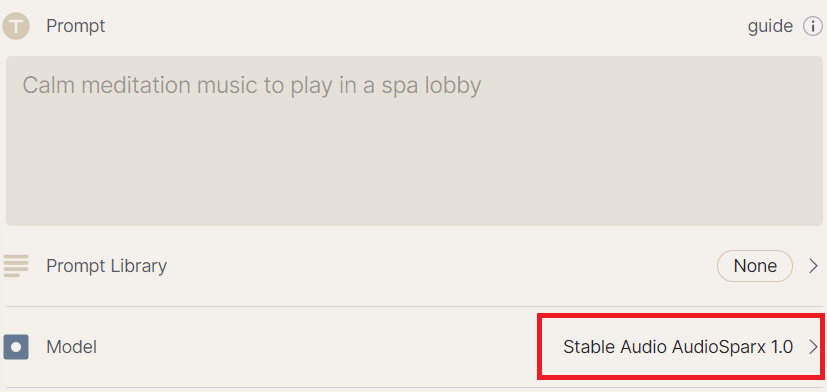Click the empty lower prompt box area
The height and width of the screenshot is (392, 827).
[414, 169]
